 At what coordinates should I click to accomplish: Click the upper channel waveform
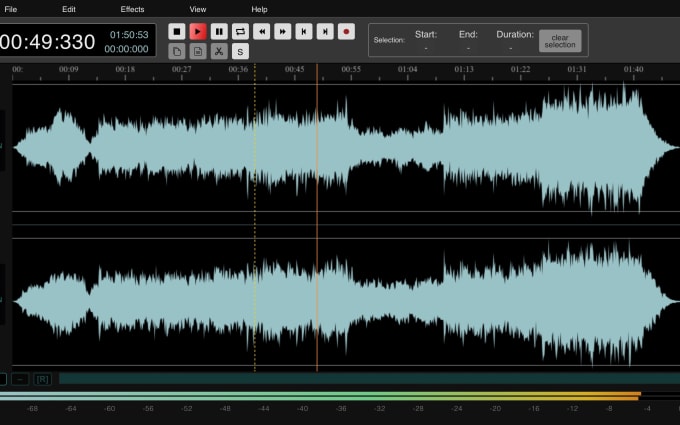click(x=346, y=148)
